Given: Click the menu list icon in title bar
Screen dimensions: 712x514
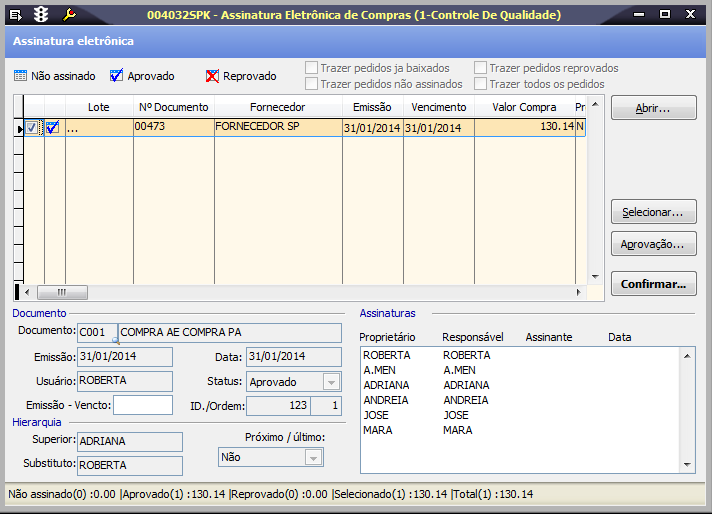Looking at the screenshot, I should 15,15.
